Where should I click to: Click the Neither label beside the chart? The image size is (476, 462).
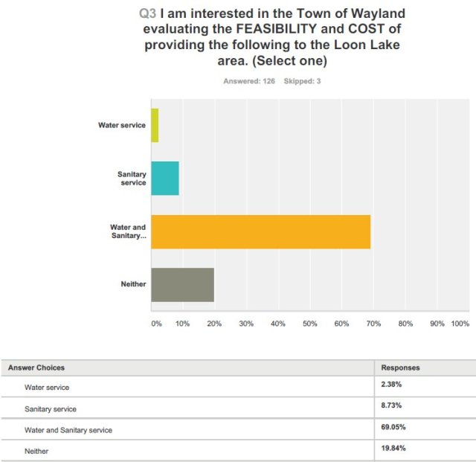tap(133, 284)
